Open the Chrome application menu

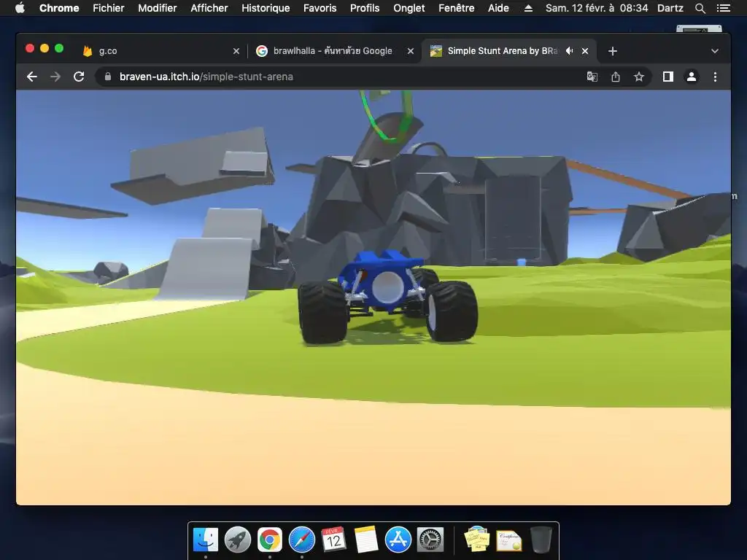pyautogui.click(x=59, y=8)
